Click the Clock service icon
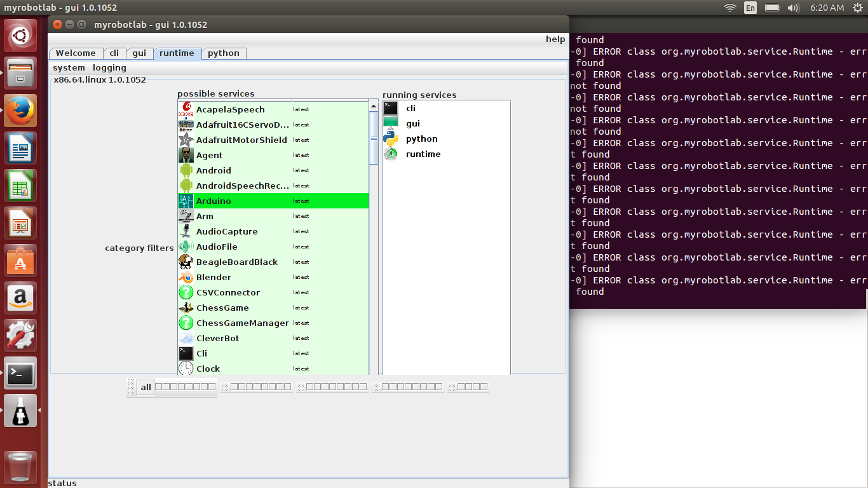Viewport: 868px width, 488px height. tap(186, 368)
